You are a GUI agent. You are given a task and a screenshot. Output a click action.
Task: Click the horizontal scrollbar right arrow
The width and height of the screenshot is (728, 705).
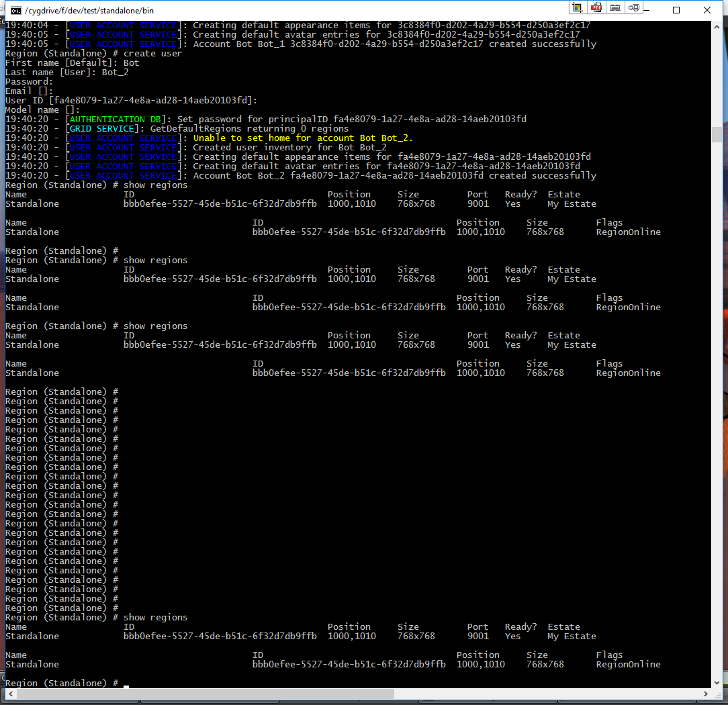[706, 694]
